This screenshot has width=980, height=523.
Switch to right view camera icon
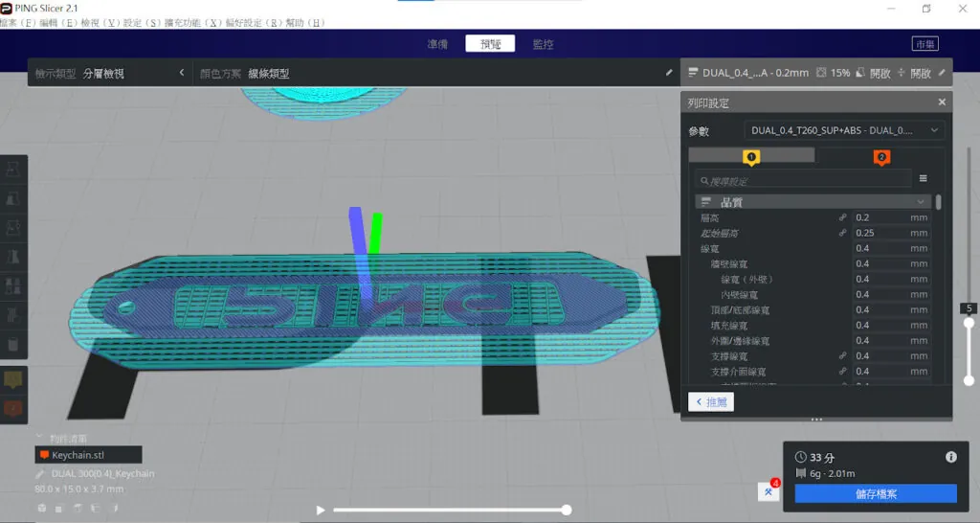point(115,508)
